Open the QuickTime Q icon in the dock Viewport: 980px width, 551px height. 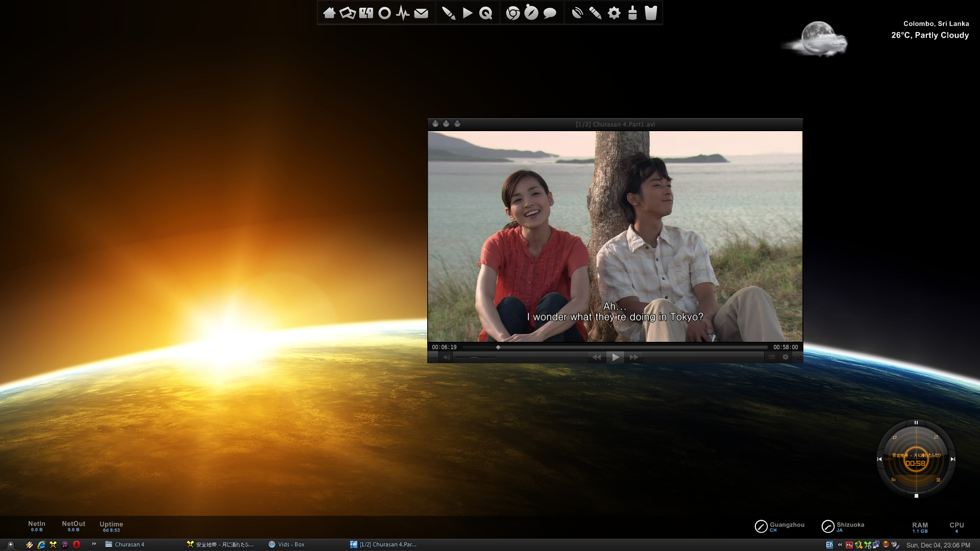point(486,13)
